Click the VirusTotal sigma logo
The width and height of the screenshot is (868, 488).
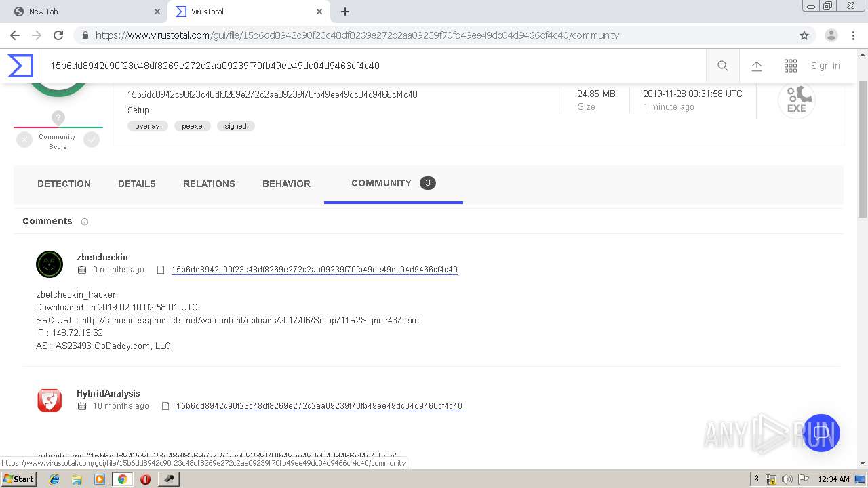(x=20, y=66)
